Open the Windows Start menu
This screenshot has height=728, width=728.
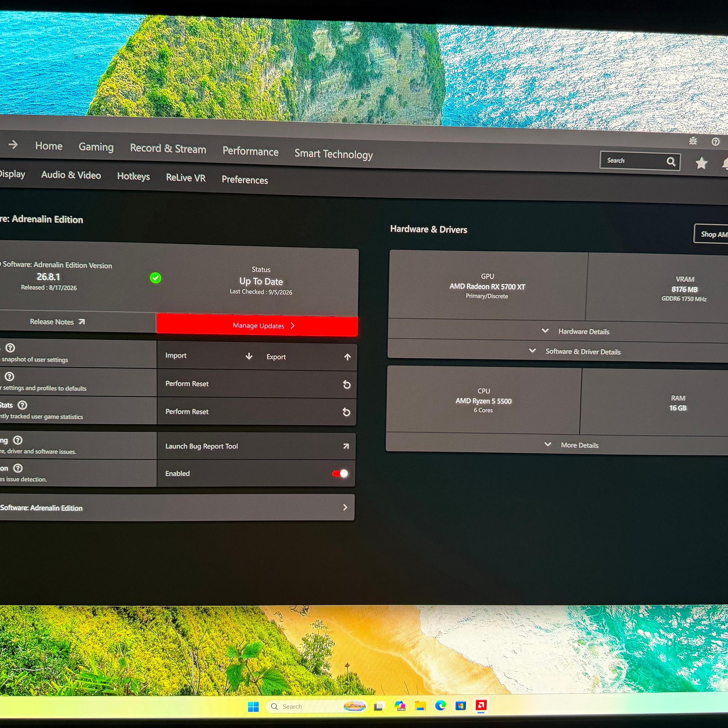click(x=253, y=707)
